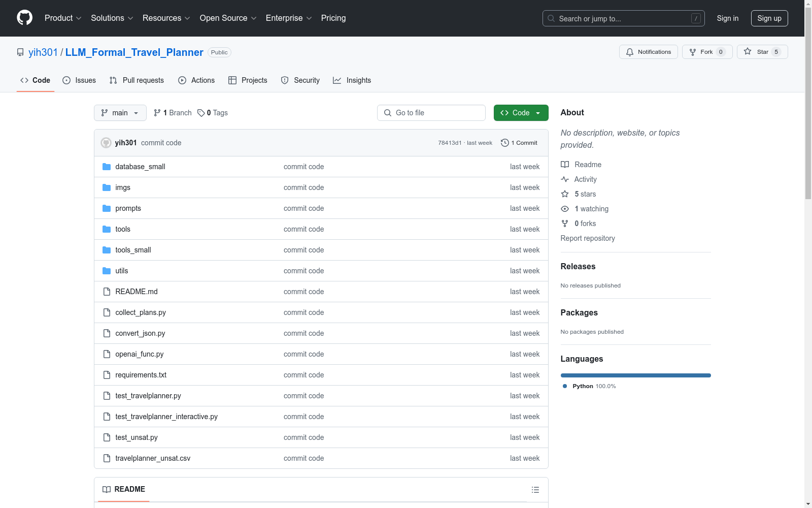Select the Code tab

click(x=36, y=80)
